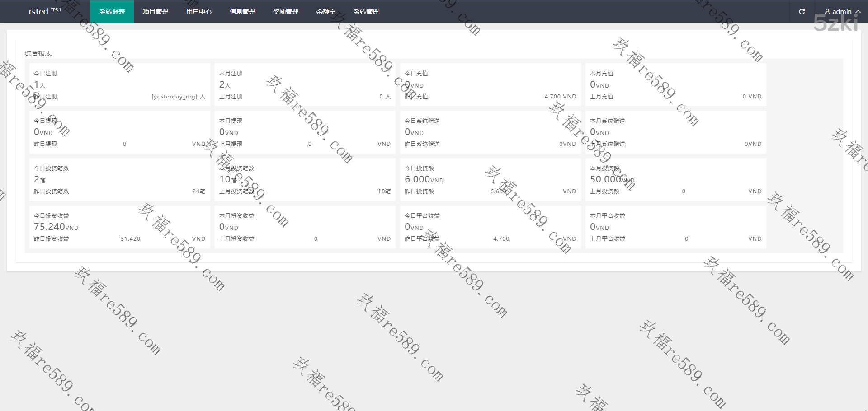Click the 综合报表 section heading
The image size is (868, 411).
(x=38, y=53)
